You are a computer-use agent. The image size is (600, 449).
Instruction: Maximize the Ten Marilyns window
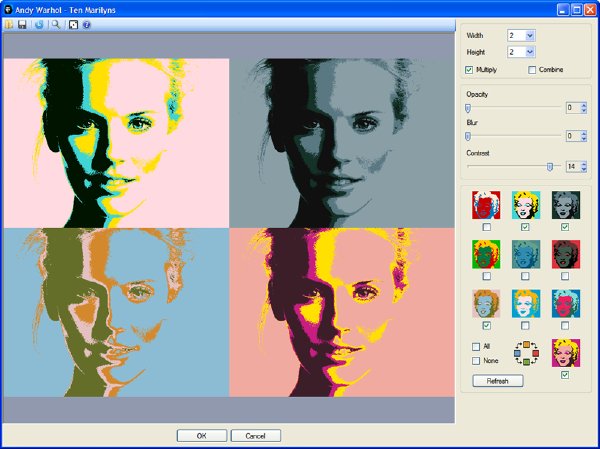click(577, 10)
